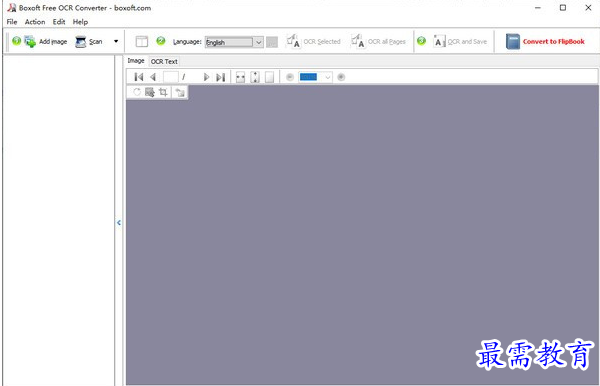Open the Language combo box
This screenshot has width=600, height=386.
pyautogui.click(x=234, y=42)
